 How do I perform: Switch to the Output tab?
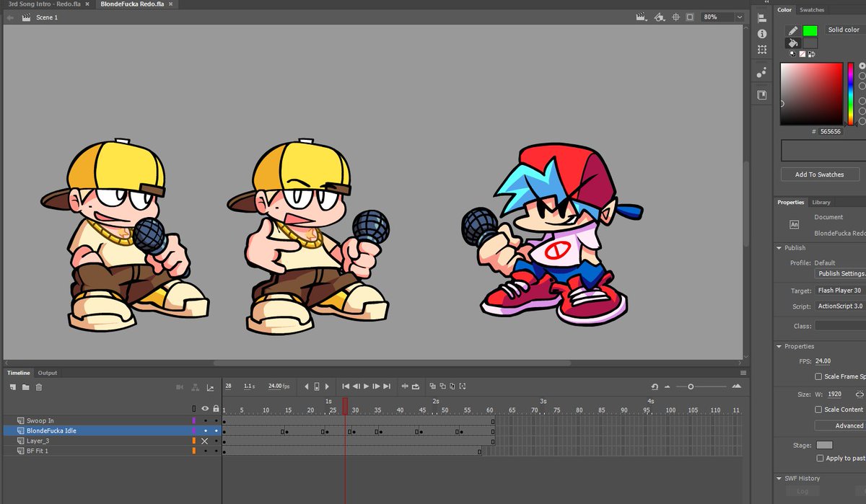click(x=48, y=373)
